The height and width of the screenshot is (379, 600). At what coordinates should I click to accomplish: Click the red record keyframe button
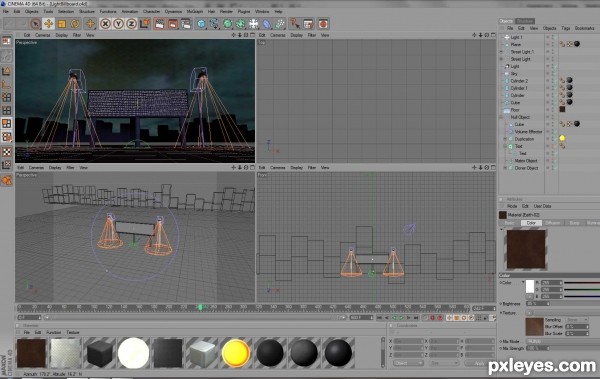(433, 318)
